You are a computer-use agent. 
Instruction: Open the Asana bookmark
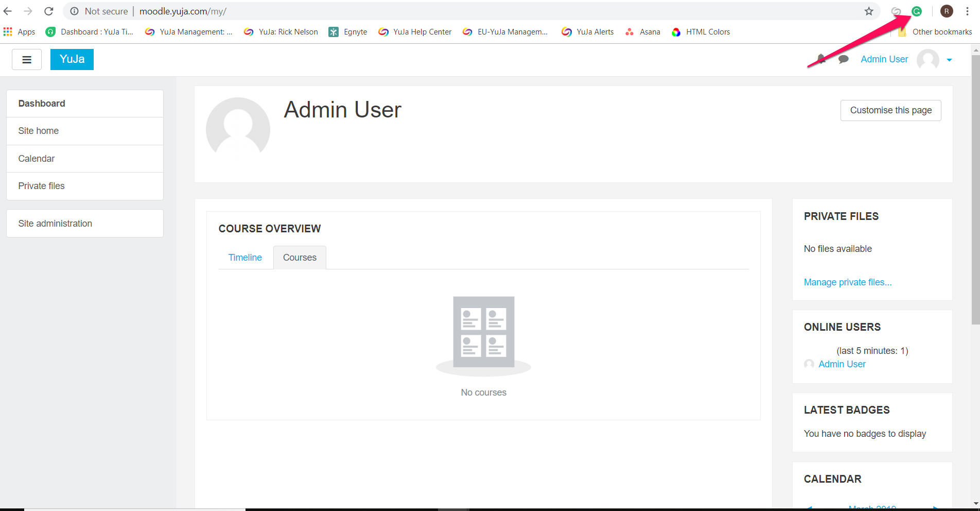(x=643, y=32)
